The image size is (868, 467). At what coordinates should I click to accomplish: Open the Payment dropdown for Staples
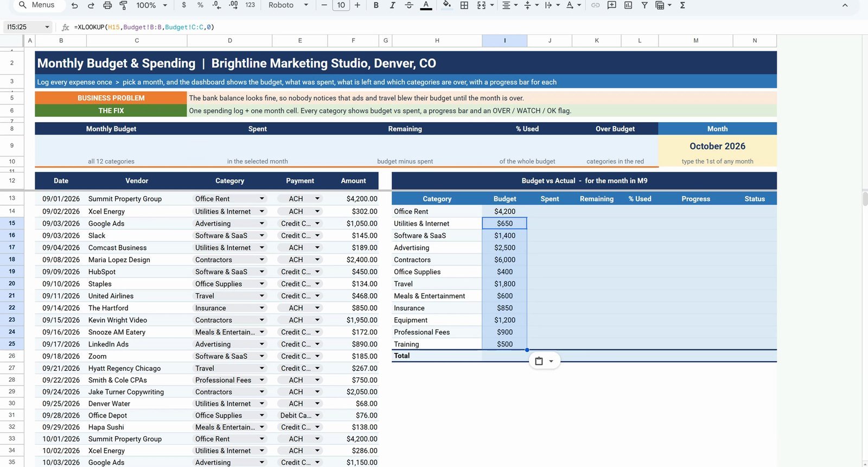point(317,284)
